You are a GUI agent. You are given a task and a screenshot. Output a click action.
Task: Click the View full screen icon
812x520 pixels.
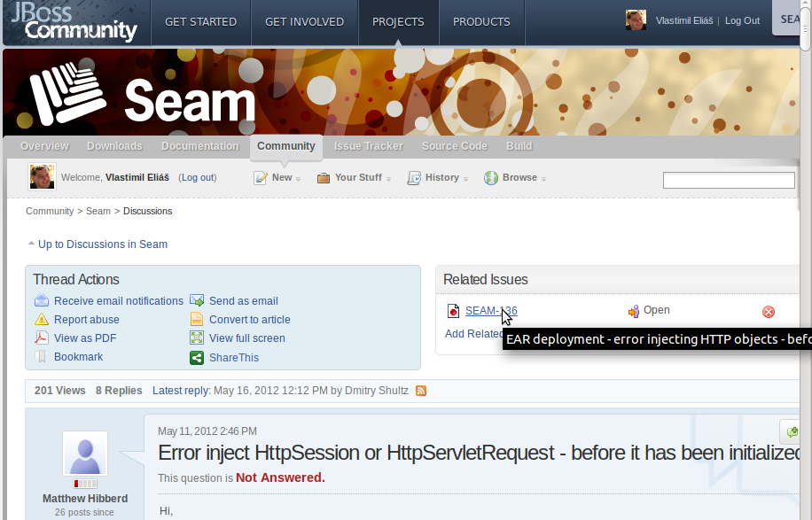pos(197,338)
